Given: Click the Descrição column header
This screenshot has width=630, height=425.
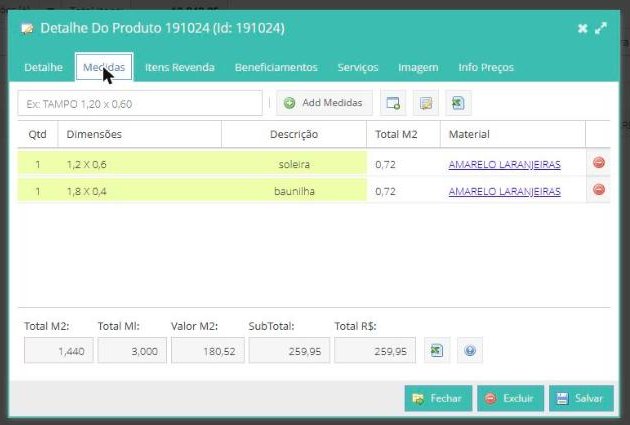Looking at the screenshot, I should (294, 134).
